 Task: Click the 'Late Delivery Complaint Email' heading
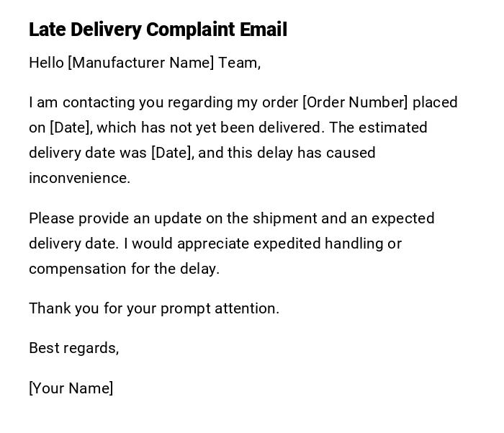click(x=158, y=30)
